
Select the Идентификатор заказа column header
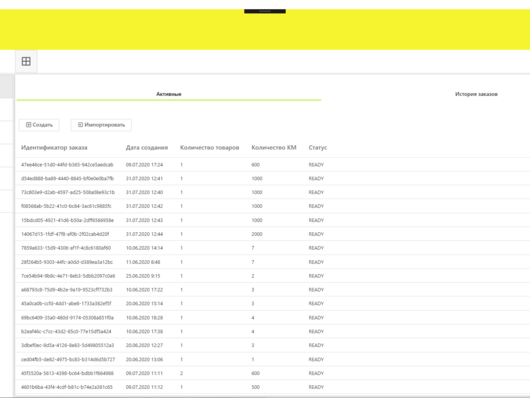point(54,147)
